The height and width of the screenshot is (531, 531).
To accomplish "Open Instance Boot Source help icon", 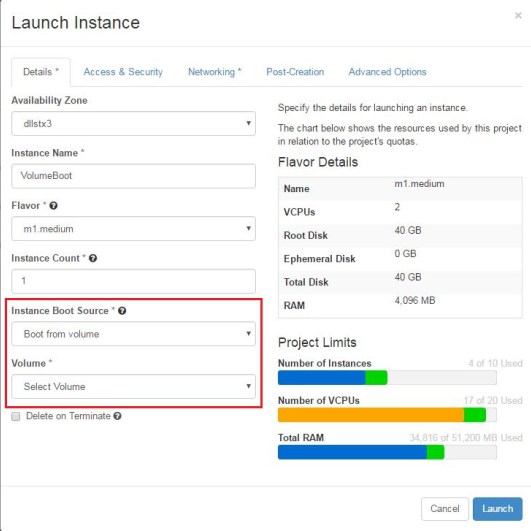I will tap(122, 311).
